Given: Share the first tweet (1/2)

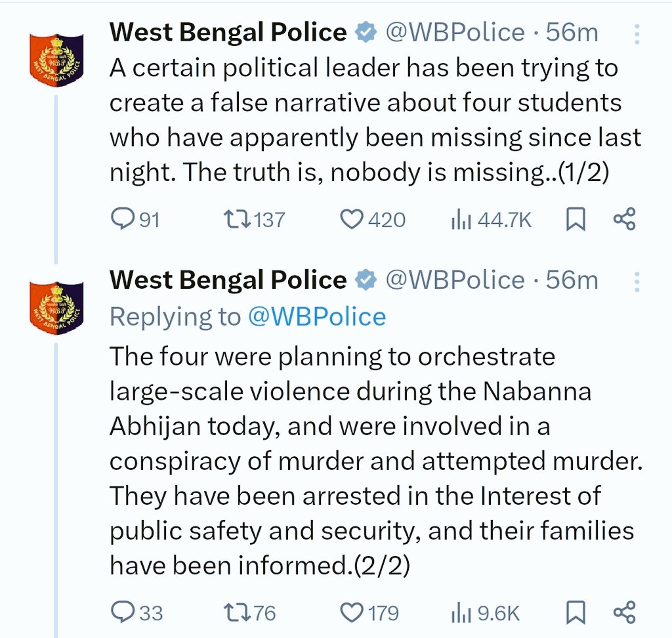Looking at the screenshot, I should click(624, 219).
